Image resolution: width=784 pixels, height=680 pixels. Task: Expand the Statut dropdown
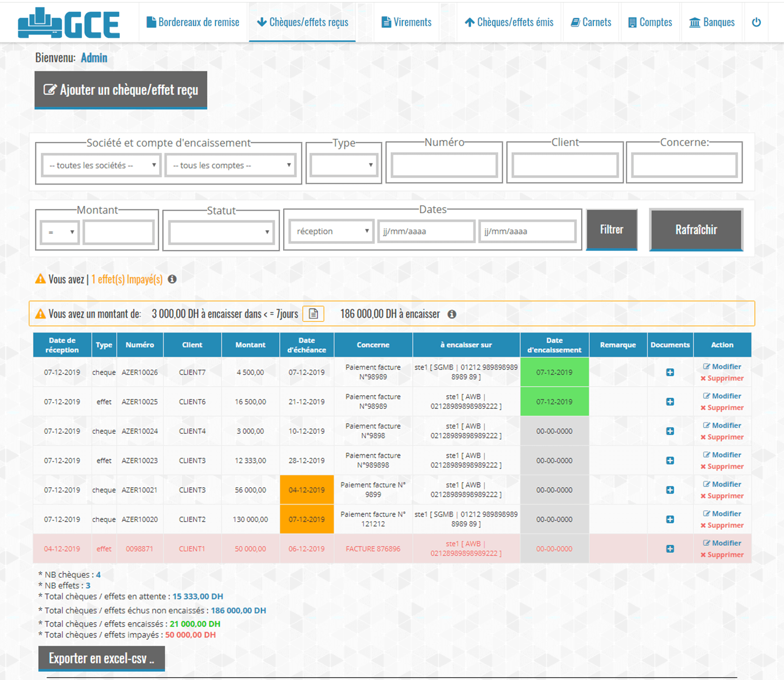click(221, 232)
